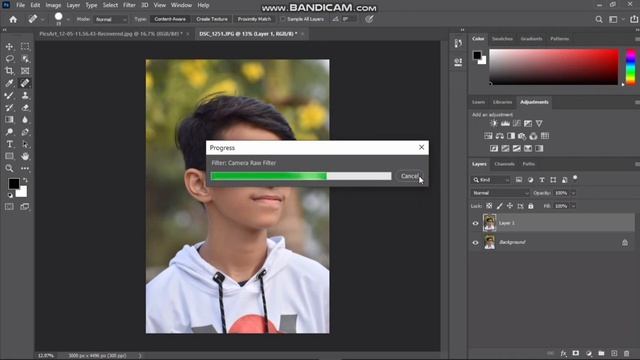Select Proximity Match type button

pyautogui.click(x=254, y=19)
